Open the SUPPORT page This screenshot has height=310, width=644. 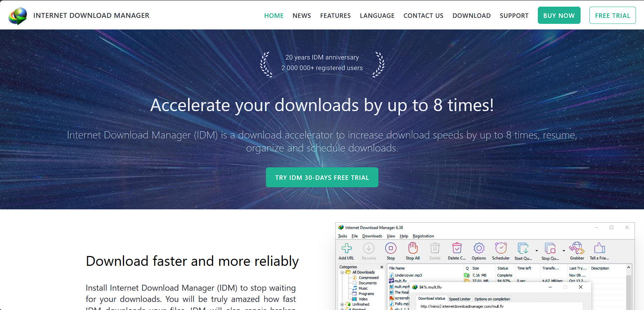pos(514,16)
